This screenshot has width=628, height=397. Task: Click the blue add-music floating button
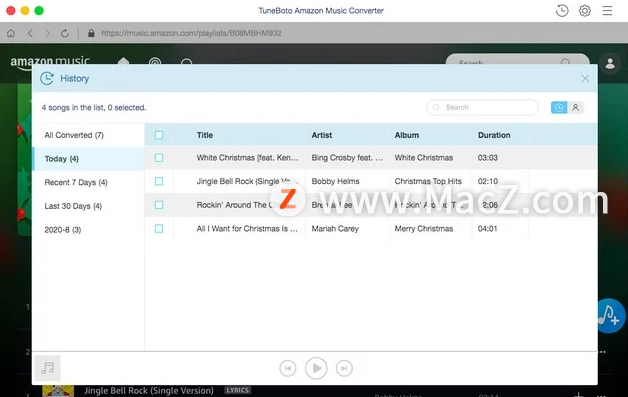[x=611, y=316]
